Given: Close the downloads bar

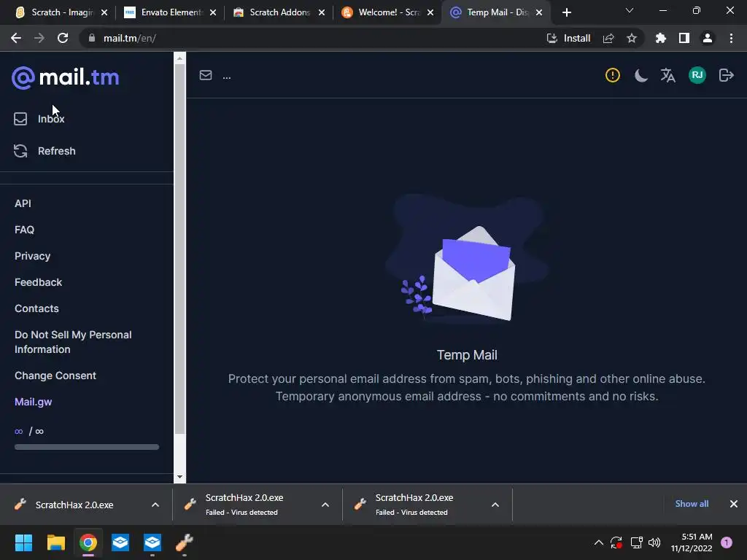Looking at the screenshot, I should click(x=734, y=504).
